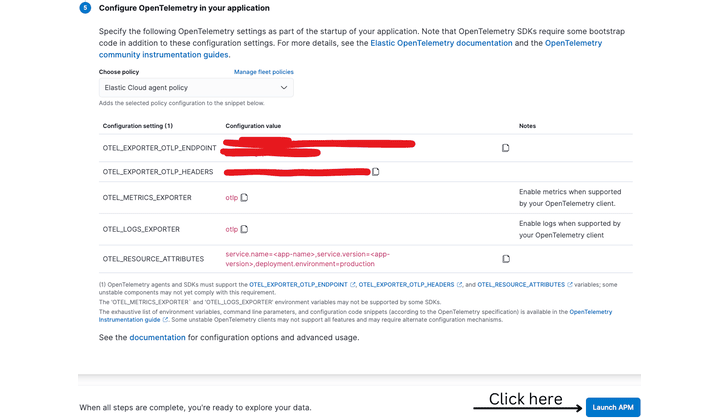The width and height of the screenshot is (720, 420).
Task: Click external link icon after OTEL_EXPORTER_OTLP_ENDPOINT footnote
Action: (x=352, y=284)
